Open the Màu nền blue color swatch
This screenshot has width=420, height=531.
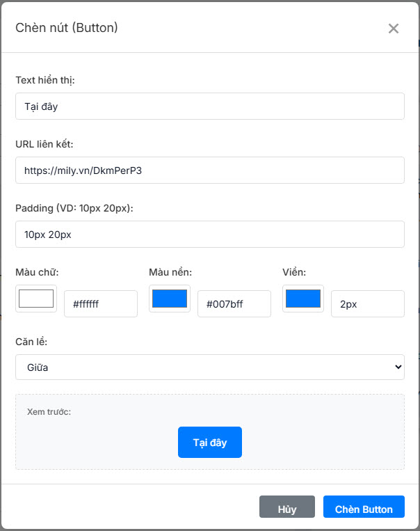170,299
